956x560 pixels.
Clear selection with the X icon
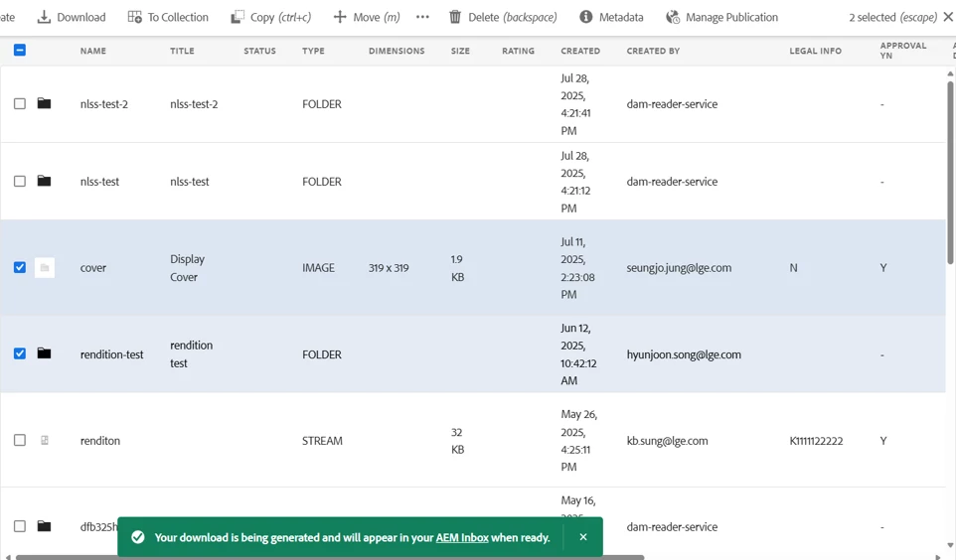[948, 17]
